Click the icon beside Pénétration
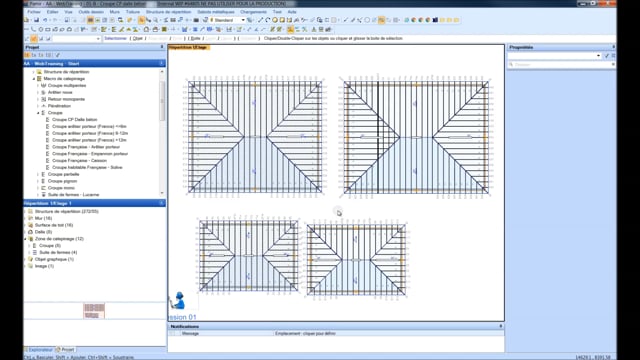Image resolution: width=640 pixels, height=360 pixels. coord(44,106)
